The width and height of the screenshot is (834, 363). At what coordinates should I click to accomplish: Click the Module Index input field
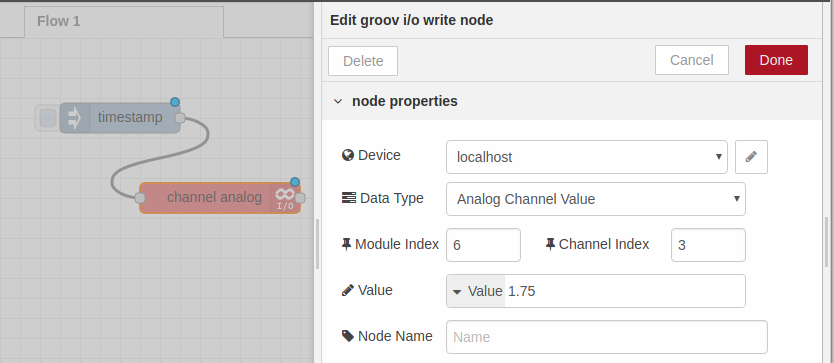[x=483, y=245]
